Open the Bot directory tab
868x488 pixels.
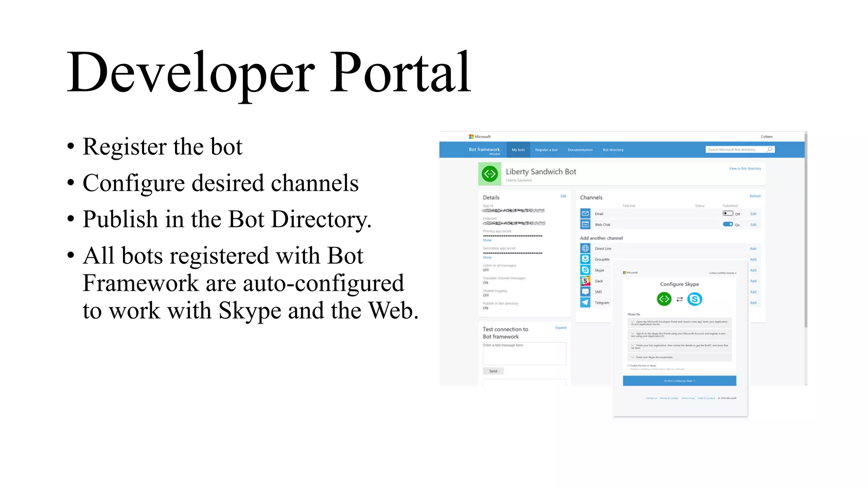[613, 150]
